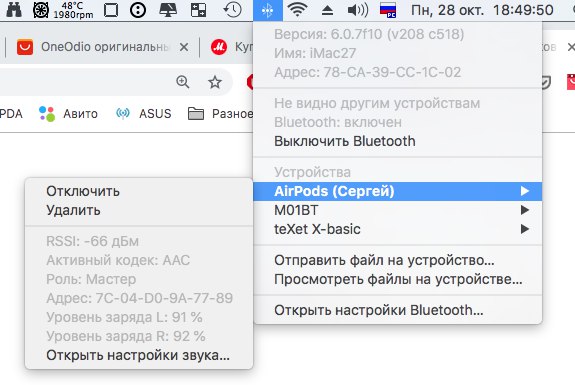The width and height of the screenshot is (575, 385).
Task: Click the Устройства section header
Action: point(398,172)
